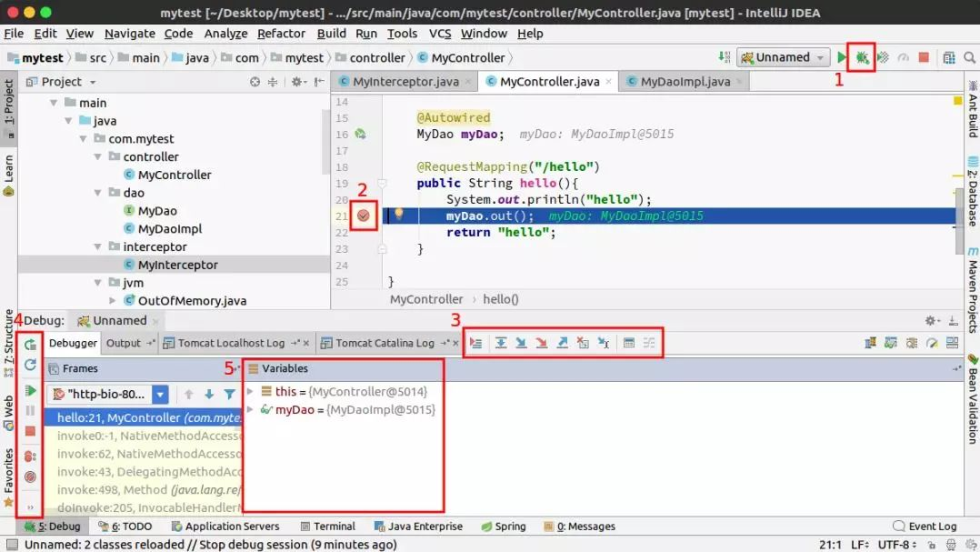The image size is (980, 552).
Task: Open the Refactor menu
Action: pos(281,33)
